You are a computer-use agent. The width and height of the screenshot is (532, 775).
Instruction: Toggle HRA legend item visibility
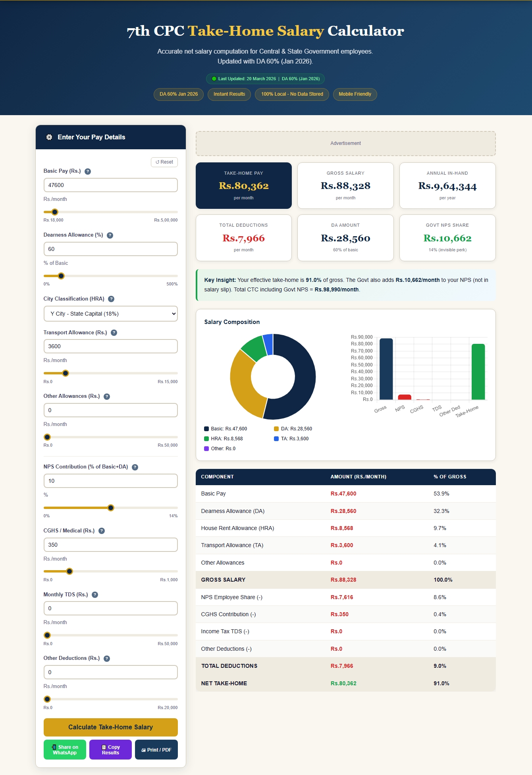pos(224,439)
